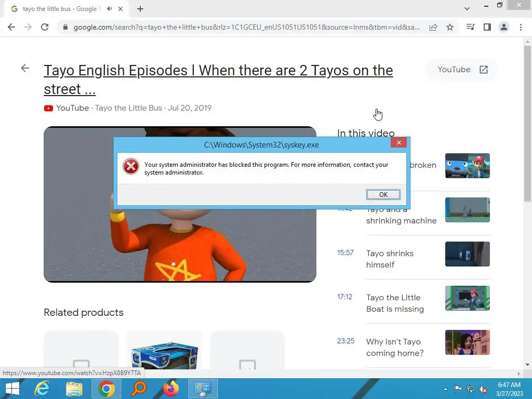Bookmark this page with the star icon
532x399 pixels.
[450, 27]
